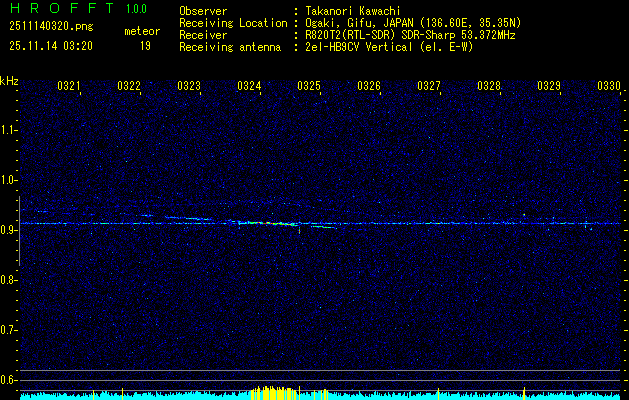Select the 0327 time marker
This screenshot has width=629, height=400.
click(429, 87)
